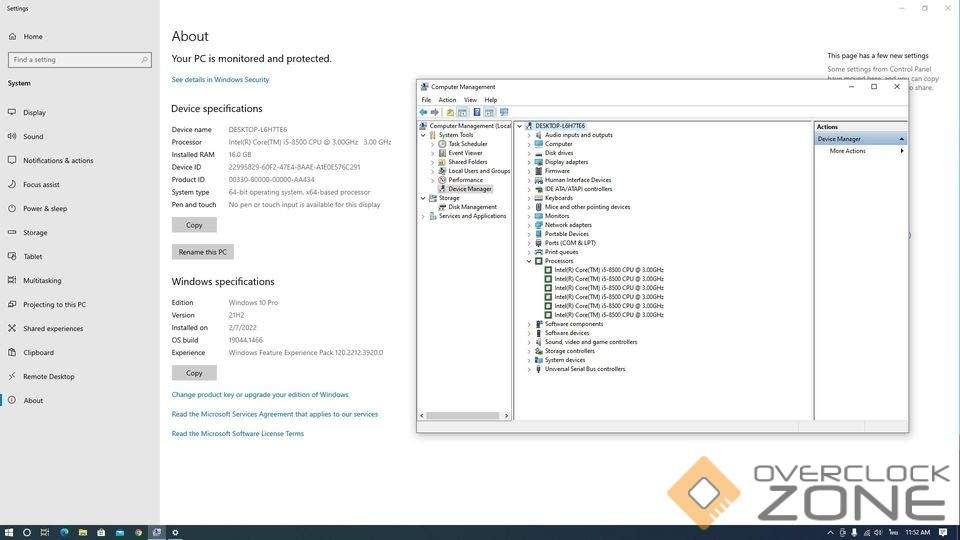Click the Rename this PC button
960x540 pixels.
pyautogui.click(x=203, y=252)
